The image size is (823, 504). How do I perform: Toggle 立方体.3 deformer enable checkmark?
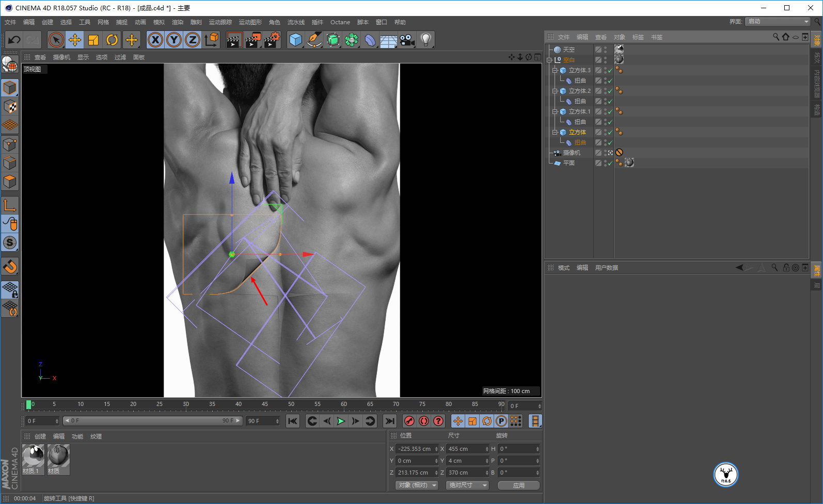point(610,81)
